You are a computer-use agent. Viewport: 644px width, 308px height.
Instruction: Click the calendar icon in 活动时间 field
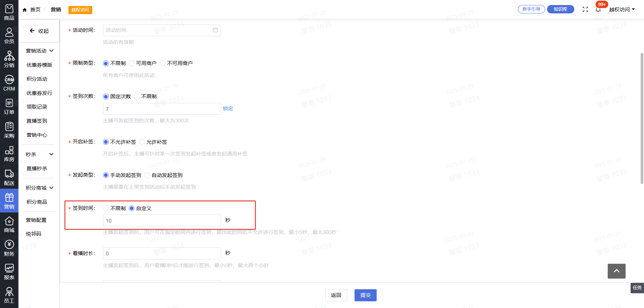click(x=215, y=30)
